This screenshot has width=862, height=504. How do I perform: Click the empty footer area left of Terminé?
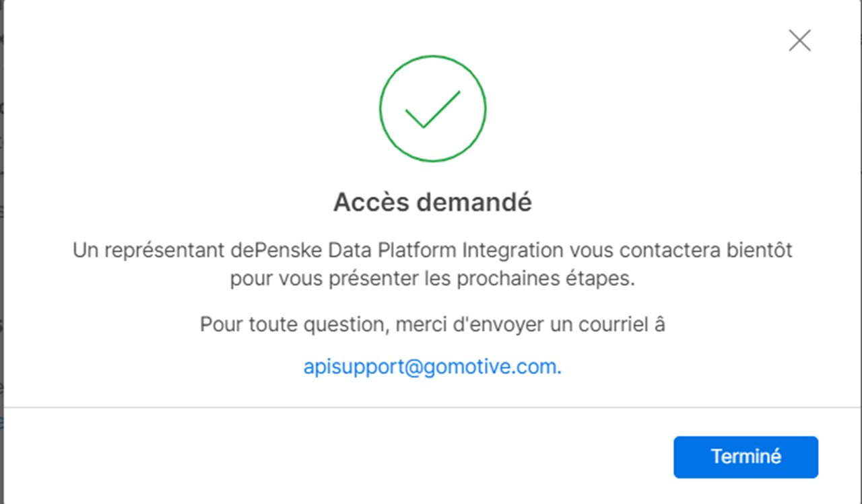click(x=337, y=457)
